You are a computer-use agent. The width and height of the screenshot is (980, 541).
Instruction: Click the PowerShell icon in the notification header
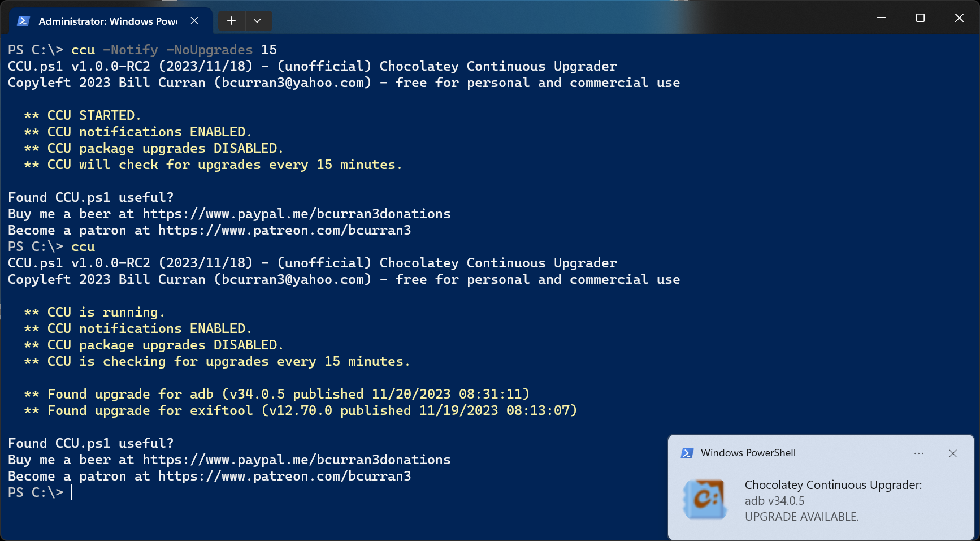click(687, 453)
